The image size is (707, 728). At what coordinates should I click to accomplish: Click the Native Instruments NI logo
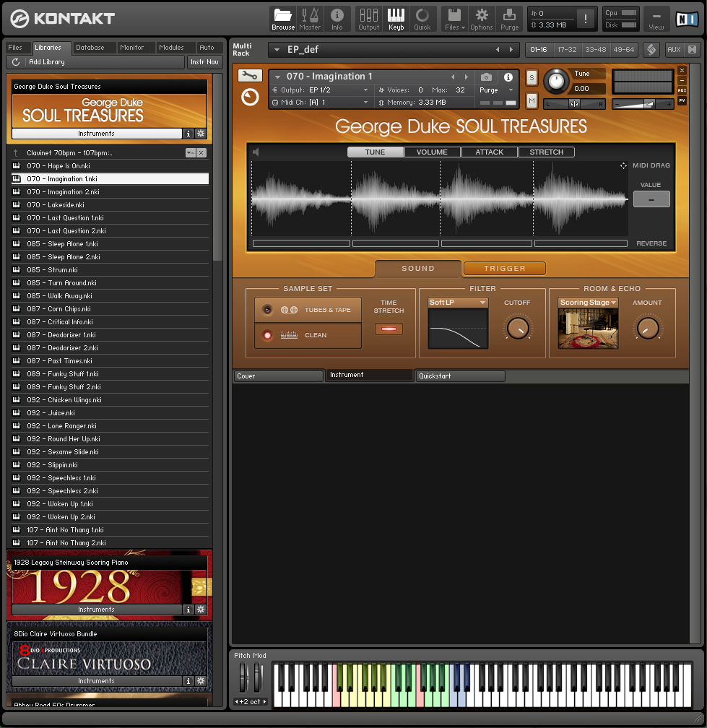[x=687, y=19]
